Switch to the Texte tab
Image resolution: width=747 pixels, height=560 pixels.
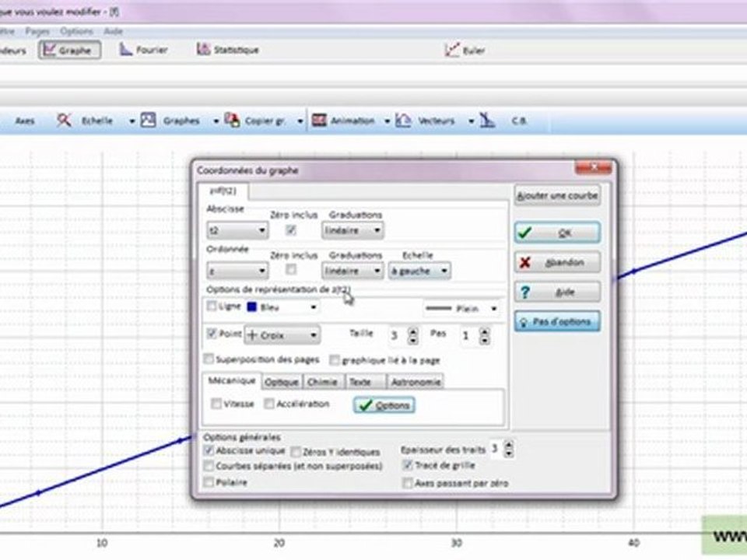pos(364,382)
